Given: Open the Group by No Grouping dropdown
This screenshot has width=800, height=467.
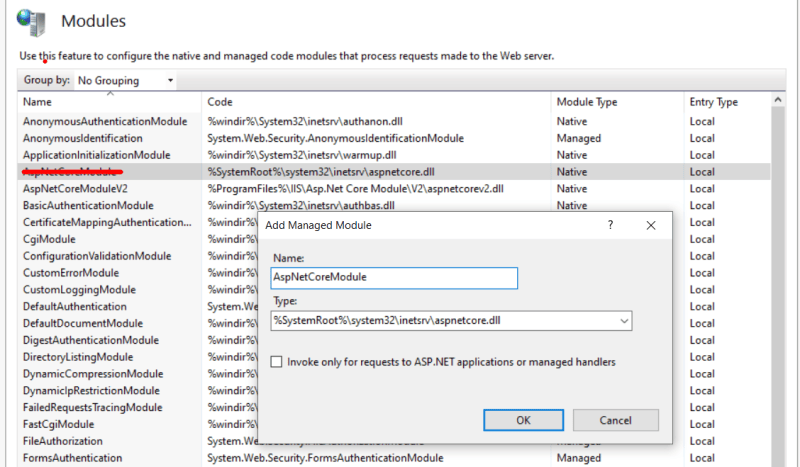Looking at the screenshot, I should [126, 81].
